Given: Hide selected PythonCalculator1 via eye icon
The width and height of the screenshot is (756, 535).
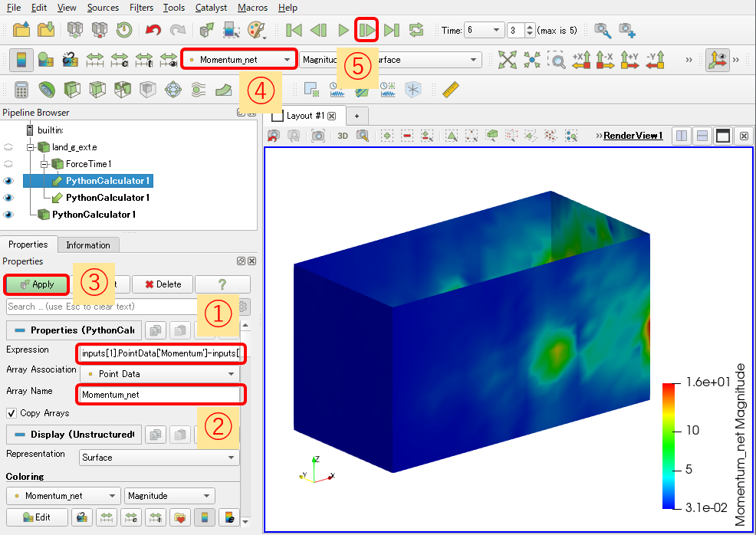Looking at the screenshot, I should (8, 181).
